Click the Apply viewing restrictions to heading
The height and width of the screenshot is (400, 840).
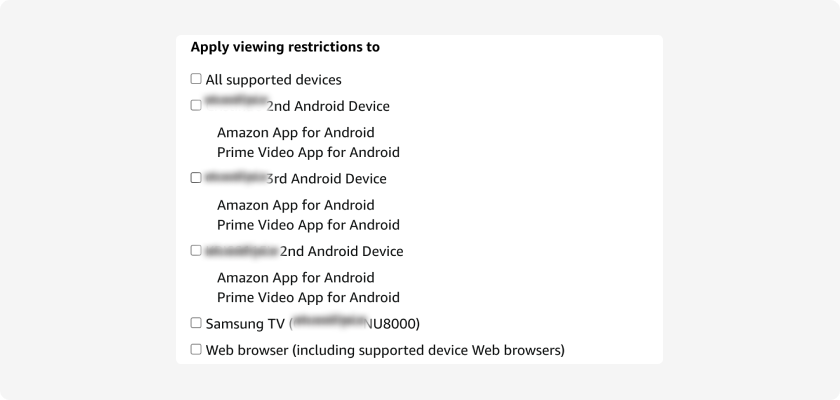(286, 47)
